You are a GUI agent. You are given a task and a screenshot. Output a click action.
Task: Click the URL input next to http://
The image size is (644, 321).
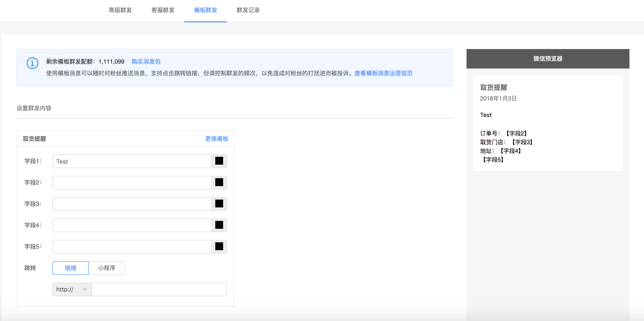[x=159, y=289]
